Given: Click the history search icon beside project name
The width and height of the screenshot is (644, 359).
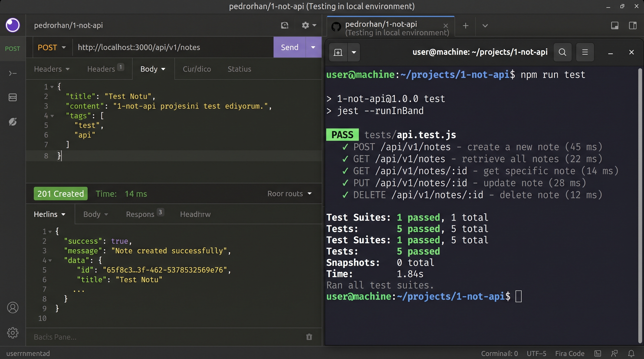Looking at the screenshot, I should [285, 25].
